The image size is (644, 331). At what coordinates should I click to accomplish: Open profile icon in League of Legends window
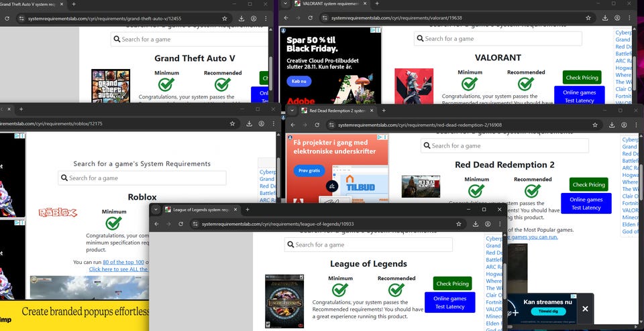[x=488, y=224]
